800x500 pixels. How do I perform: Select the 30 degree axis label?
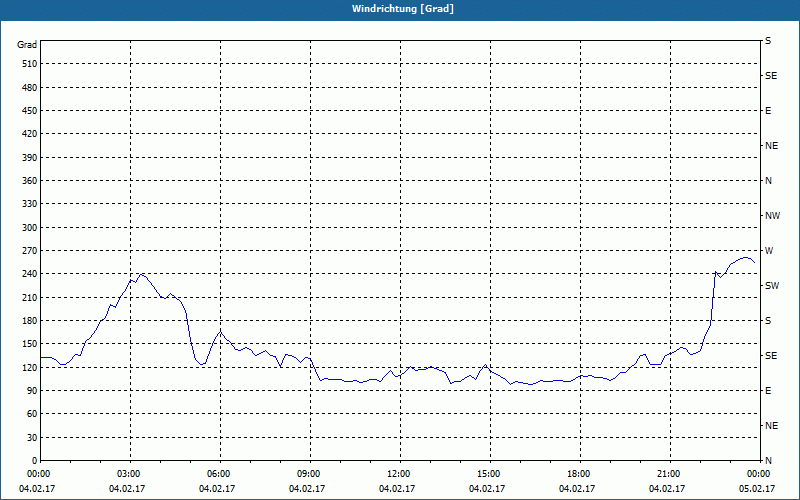pyautogui.click(x=32, y=438)
